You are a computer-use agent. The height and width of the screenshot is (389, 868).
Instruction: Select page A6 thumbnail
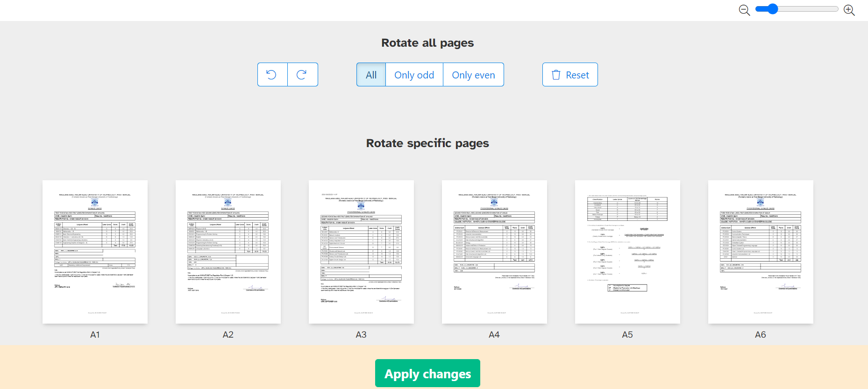tap(761, 252)
